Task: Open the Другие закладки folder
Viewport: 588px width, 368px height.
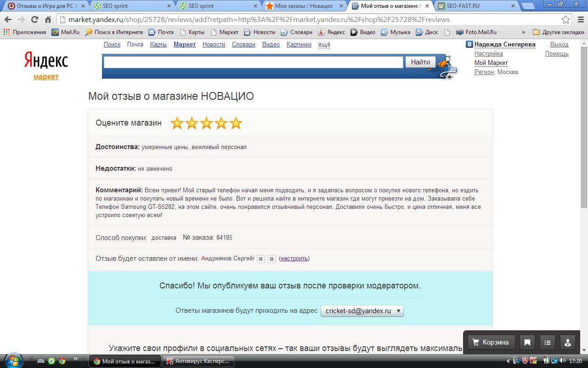Action: 558,32
